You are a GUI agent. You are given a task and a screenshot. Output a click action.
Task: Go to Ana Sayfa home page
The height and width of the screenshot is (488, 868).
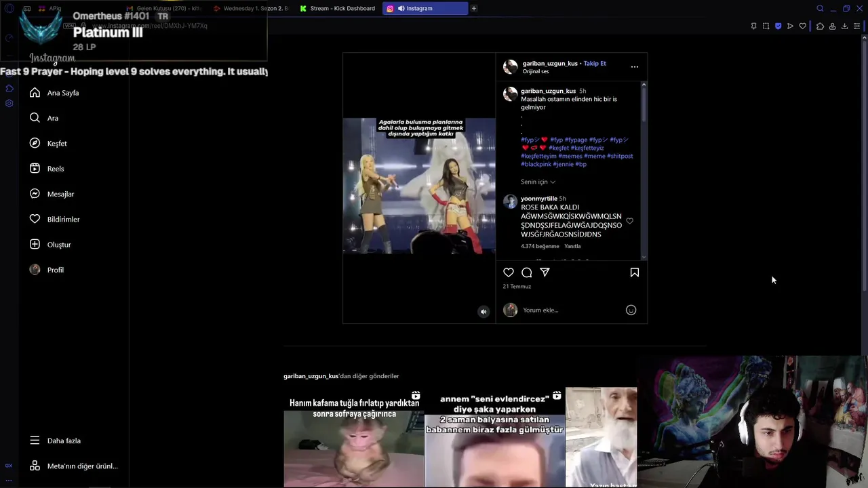[x=55, y=93]
